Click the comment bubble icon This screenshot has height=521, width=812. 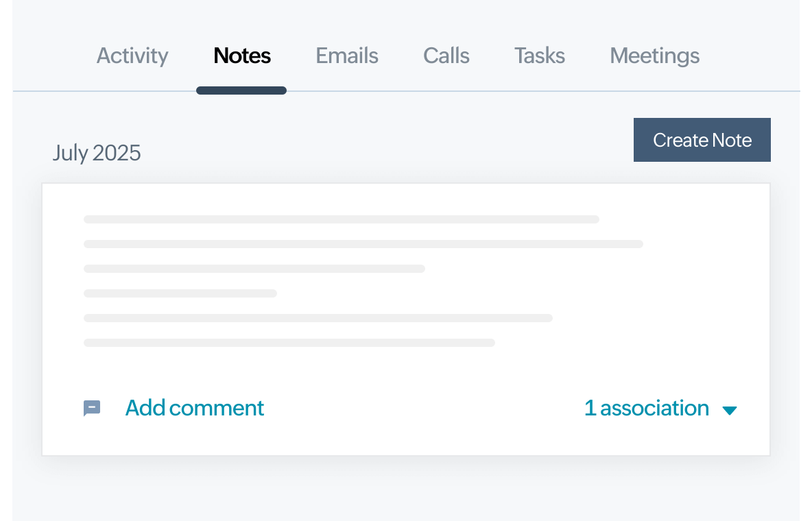(92, 408)
